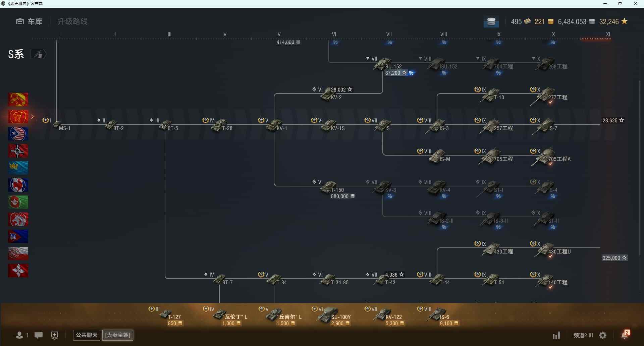Image resolution: width=644 pixels, height=346 pixels.
Task: Return to the 车库 garage tab
Action: pos(29,21)
